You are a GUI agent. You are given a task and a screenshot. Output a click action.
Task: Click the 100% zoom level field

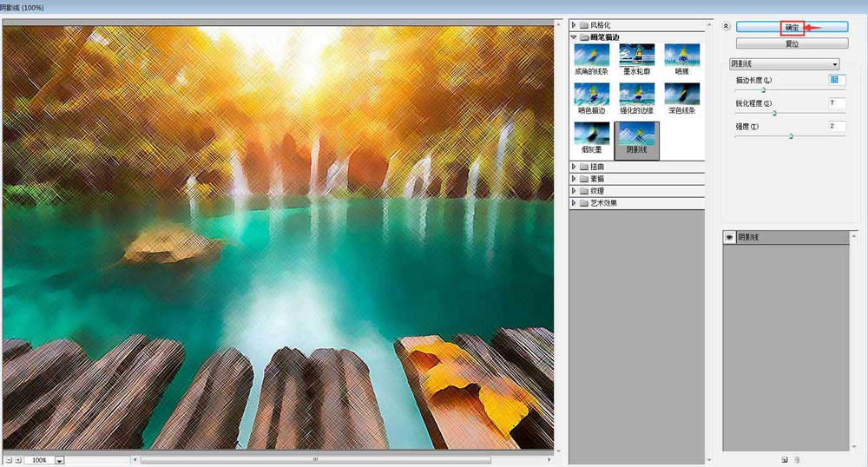point(39,460)
